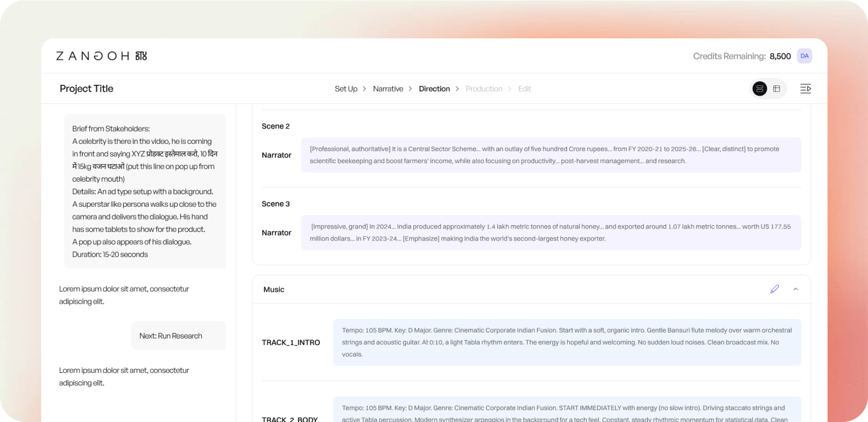Click Brief from Stakeholders message

pos(145,191)
